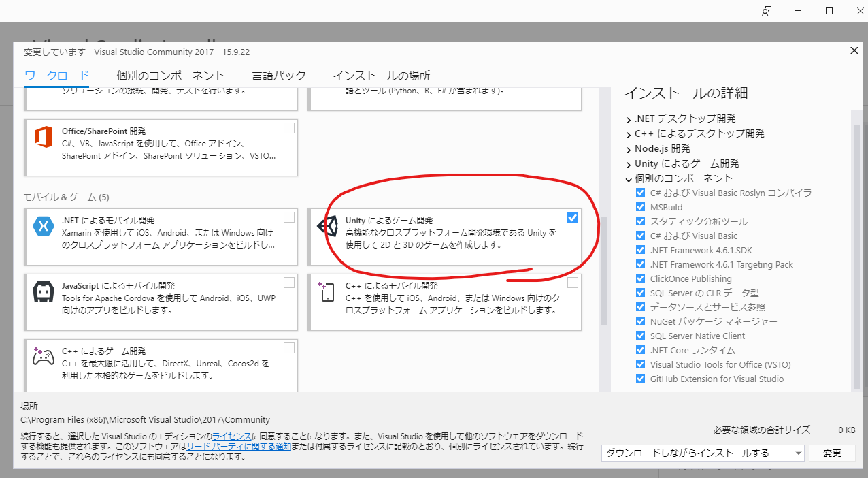The height and width of the screenshot is (478, 868).
Task: Uncheck .NET Framework 4.6.1 SDK checkbox
Action: tap(640, 250)
